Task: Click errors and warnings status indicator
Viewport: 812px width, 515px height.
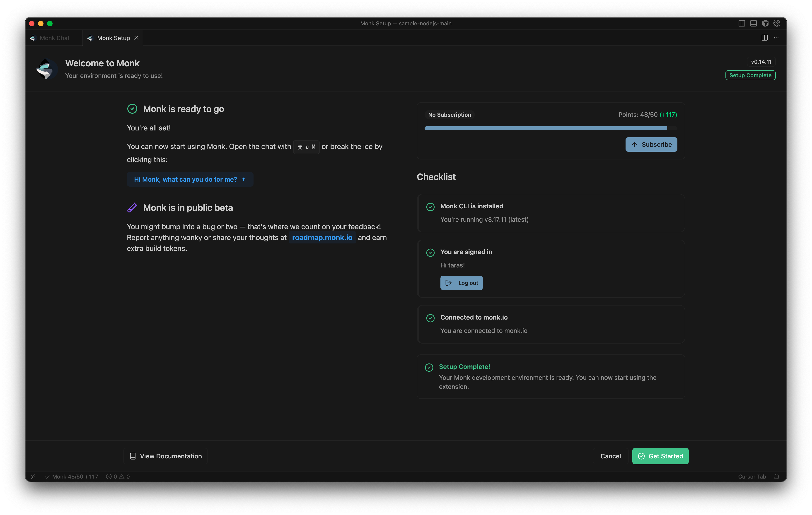Action: (118, 476)
